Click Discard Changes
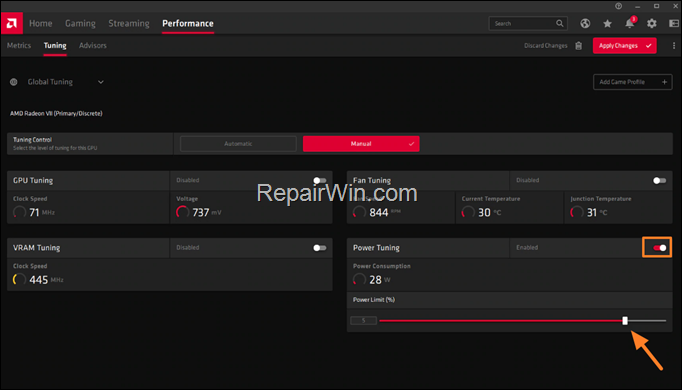The image size is (682, 390). (545, 46)
